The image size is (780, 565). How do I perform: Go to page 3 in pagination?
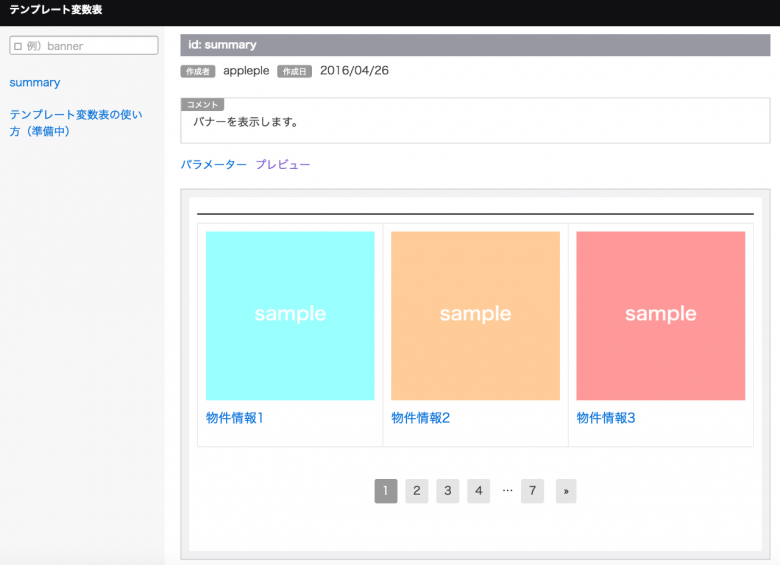(448, 491)
